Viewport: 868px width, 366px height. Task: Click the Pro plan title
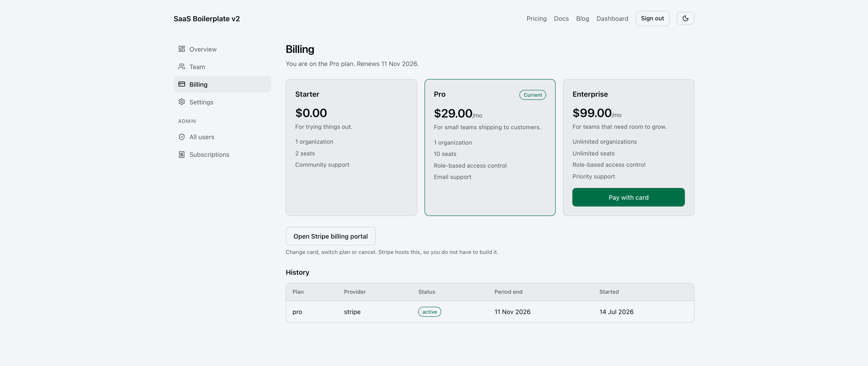click(439, 94)
